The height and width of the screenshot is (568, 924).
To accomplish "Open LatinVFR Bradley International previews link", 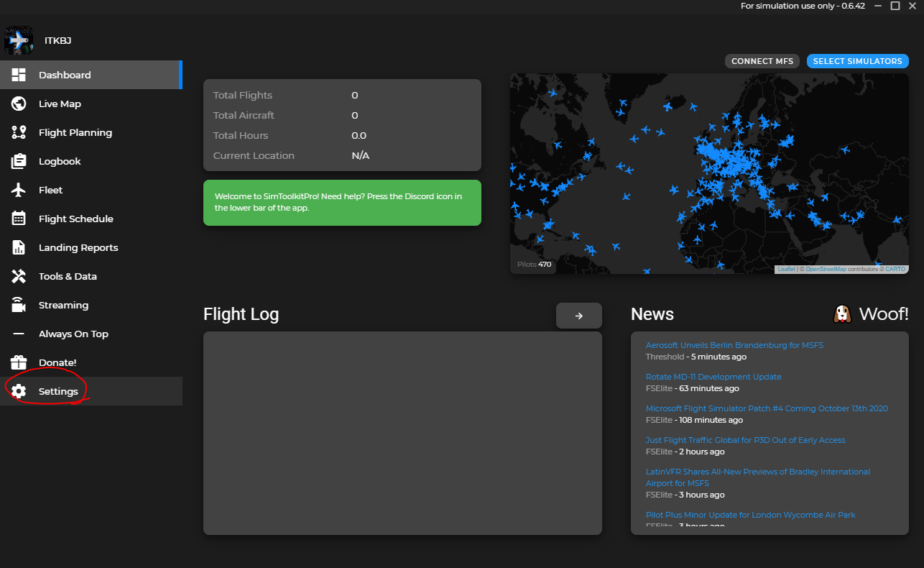I will click(x=758, y=477).
